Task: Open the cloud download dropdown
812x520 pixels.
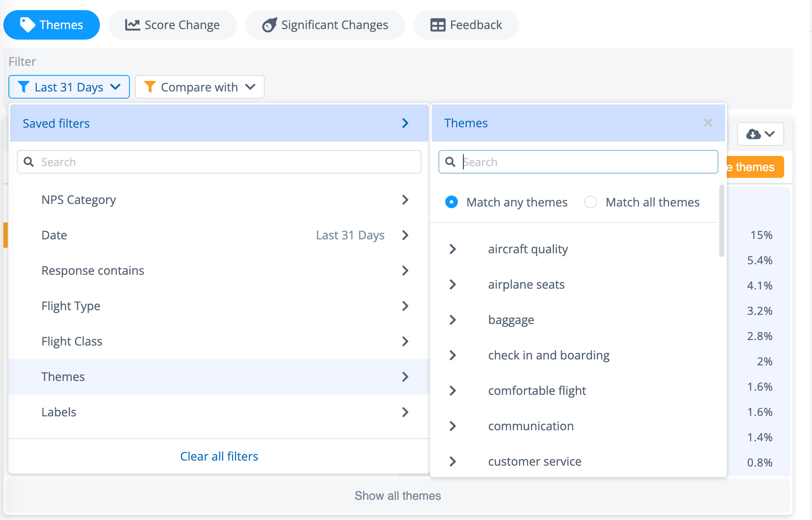Action: click(x=760, y=134)
